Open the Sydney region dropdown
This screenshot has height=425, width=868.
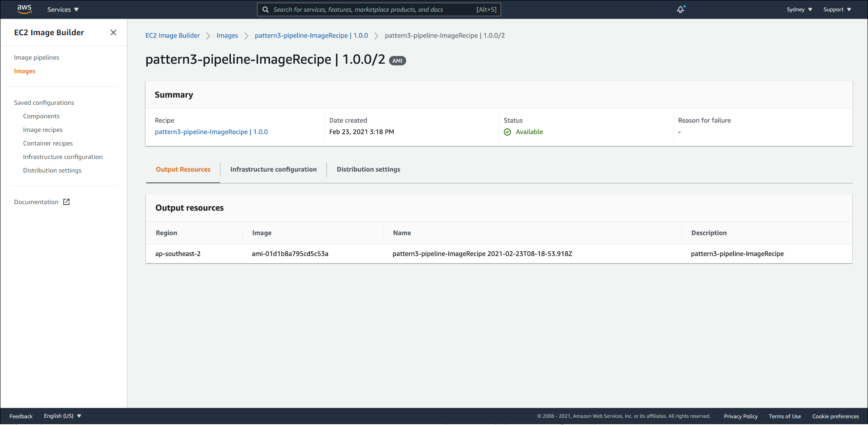coord(799,9)
